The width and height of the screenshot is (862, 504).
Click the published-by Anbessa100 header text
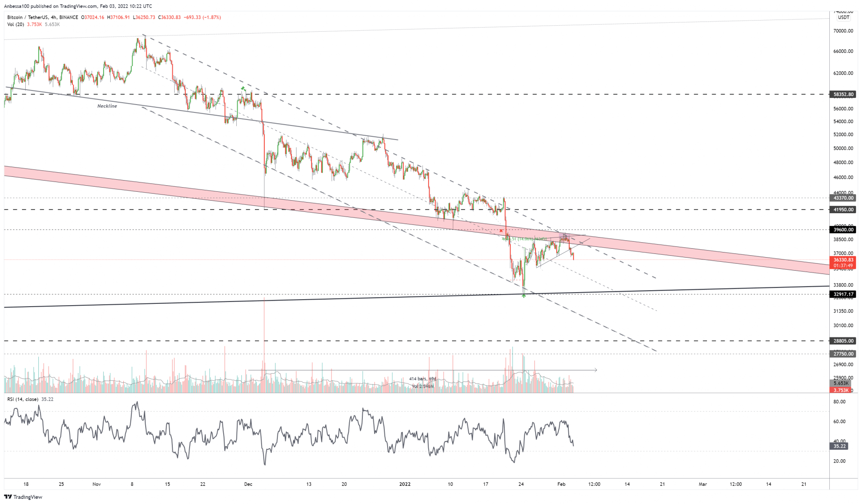78,6
